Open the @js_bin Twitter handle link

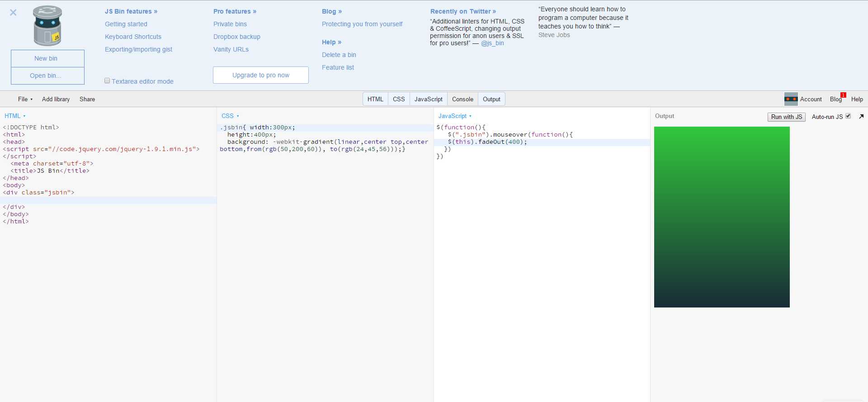pyautogui.click(x=492, y=43)
